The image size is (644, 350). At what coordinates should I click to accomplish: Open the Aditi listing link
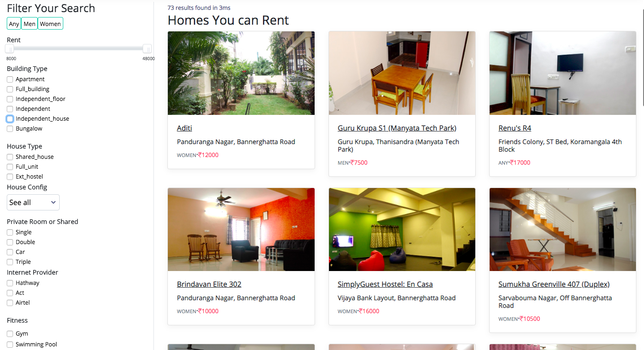pos(184,128)
